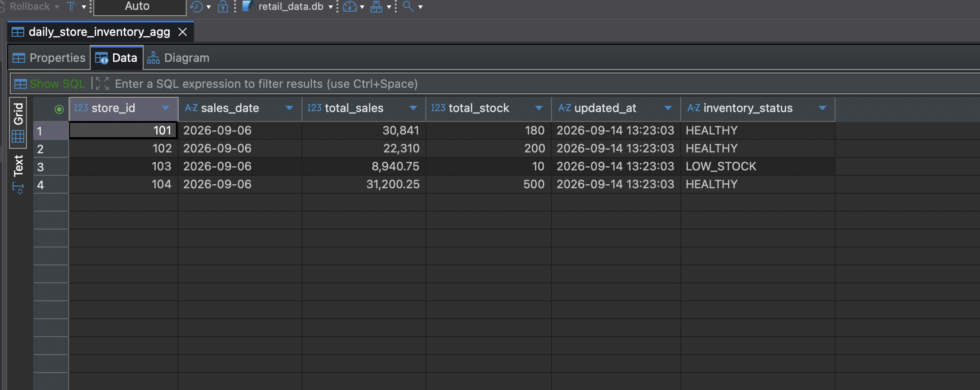The width and height of the screenshot is (980, 390).
Task: Click the lock connection icon in toolbar
Action: coord(223,6)
